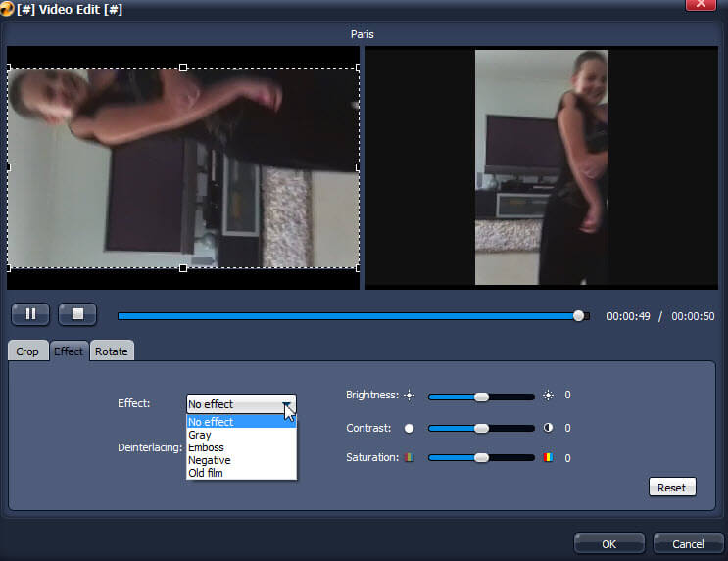The height and width of the screenshot is (561, 728).
Task: Select the Effect tab
Action: coord(69,351)
